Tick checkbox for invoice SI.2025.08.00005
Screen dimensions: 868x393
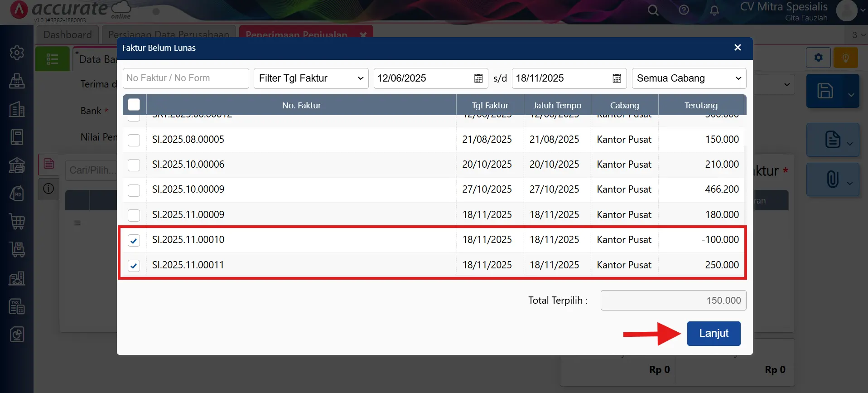134,140
